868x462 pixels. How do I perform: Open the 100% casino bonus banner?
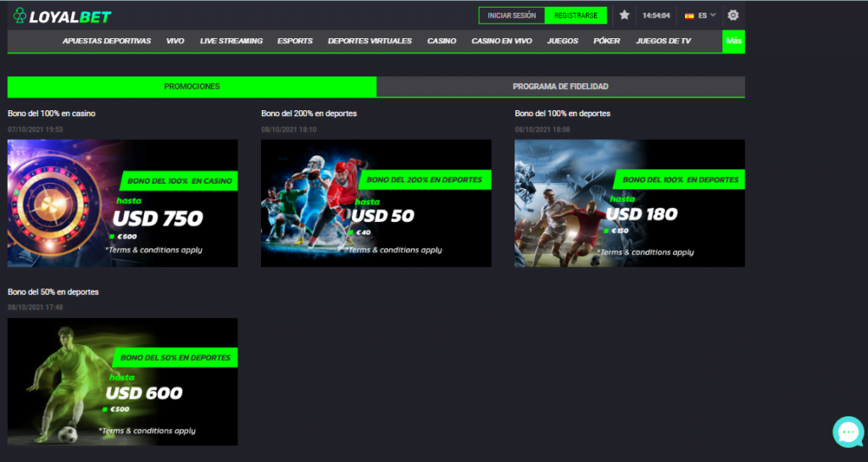coord(122,203)
